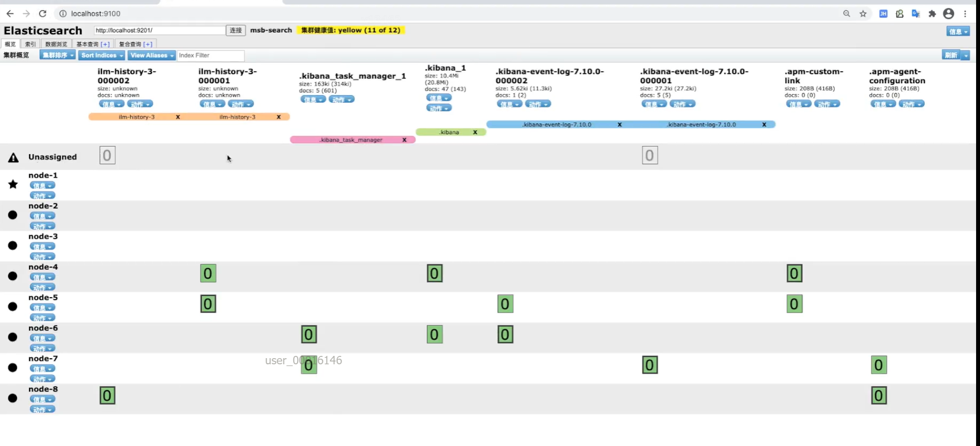
Task: Click the Unassigned warning triangle icon
Action: pos(13,157)
